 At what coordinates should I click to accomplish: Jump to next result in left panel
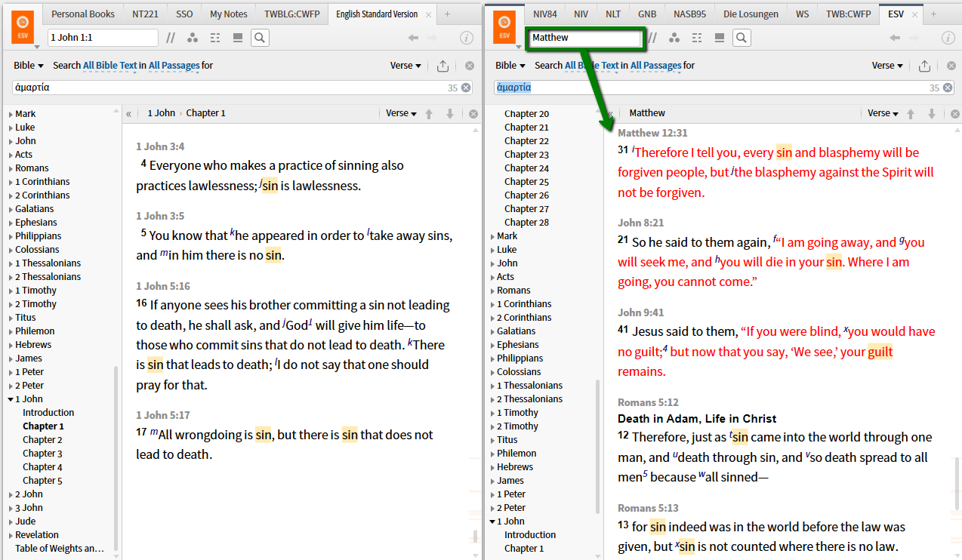pyautogui.click(x=450, y=113)
